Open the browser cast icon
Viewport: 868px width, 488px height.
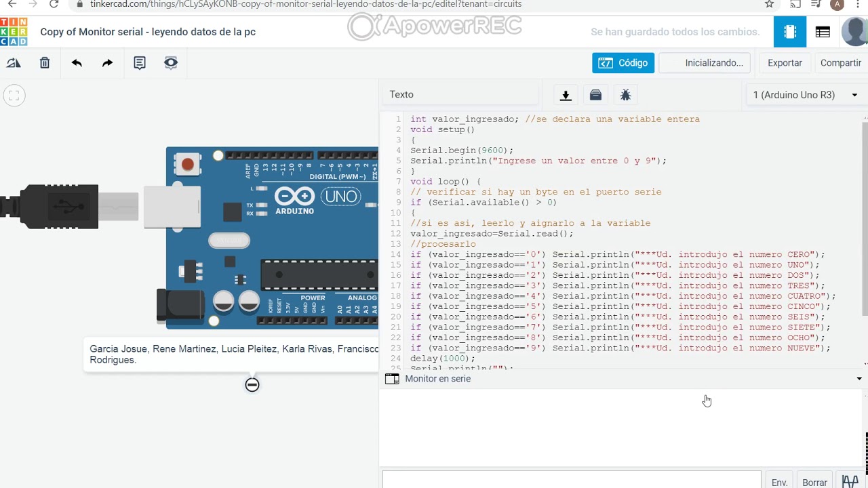click(794, 4)
